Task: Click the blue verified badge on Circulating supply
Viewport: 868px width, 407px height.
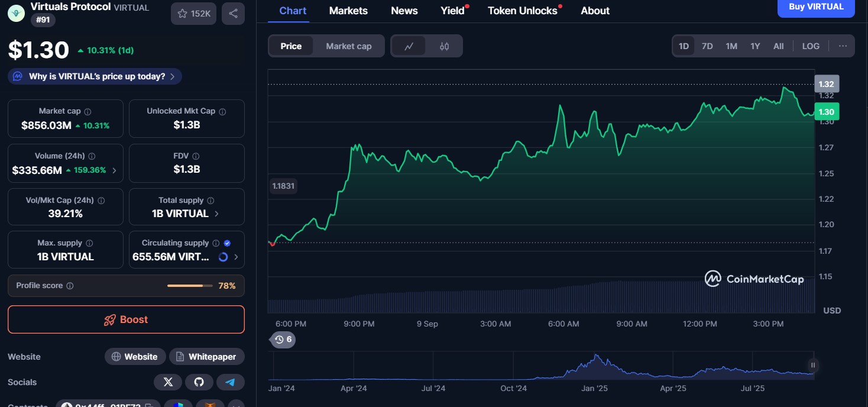Action: pos(228,243)
